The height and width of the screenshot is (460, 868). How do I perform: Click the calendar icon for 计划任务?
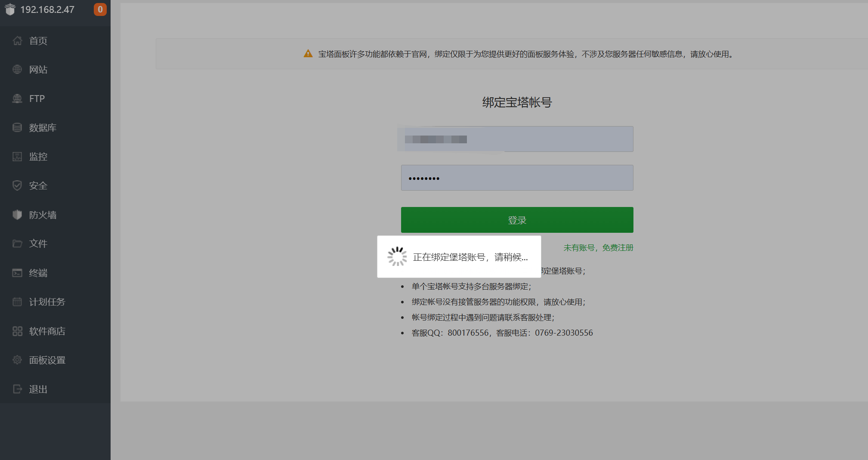[x=17, y=302]
